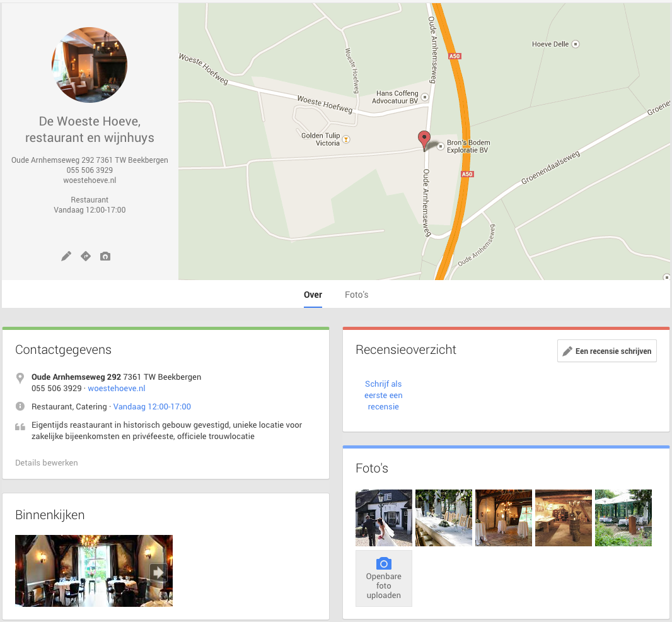The height and width of the screenshot is (622, 672).
Task: Click Hans Coffeng Advocatuur map marker
Action: (425, 97)
